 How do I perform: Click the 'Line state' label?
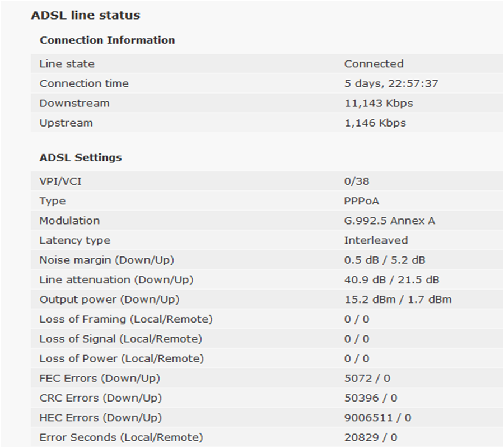pos(67,64)
